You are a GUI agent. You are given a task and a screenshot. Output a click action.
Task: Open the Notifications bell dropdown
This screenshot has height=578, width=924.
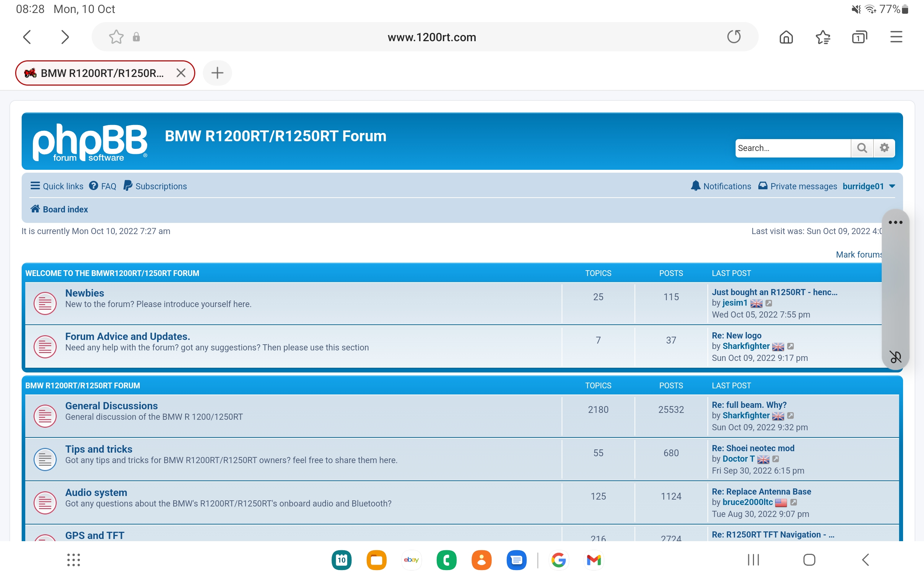coord(721,186)
